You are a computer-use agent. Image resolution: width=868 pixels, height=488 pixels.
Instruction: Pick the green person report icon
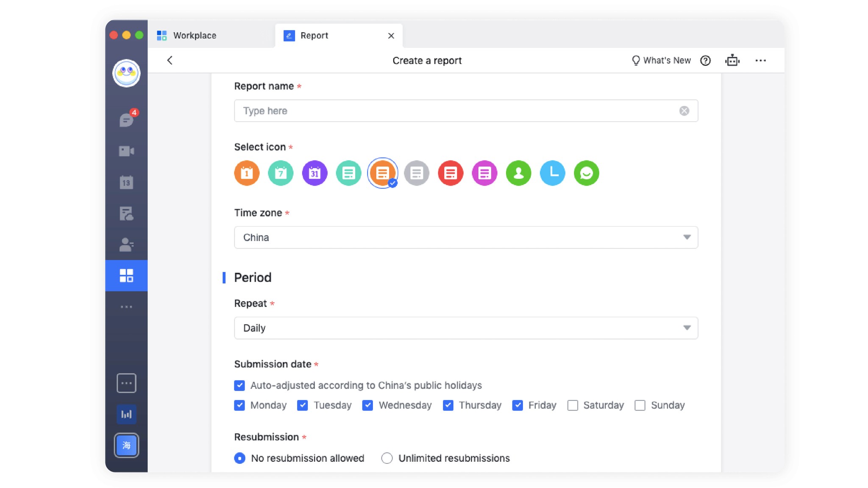518,173
